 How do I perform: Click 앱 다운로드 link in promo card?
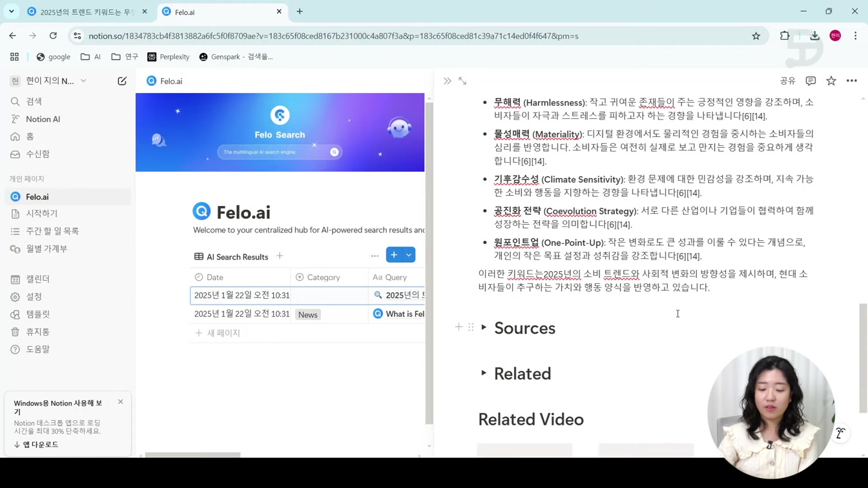click(36, 445)
